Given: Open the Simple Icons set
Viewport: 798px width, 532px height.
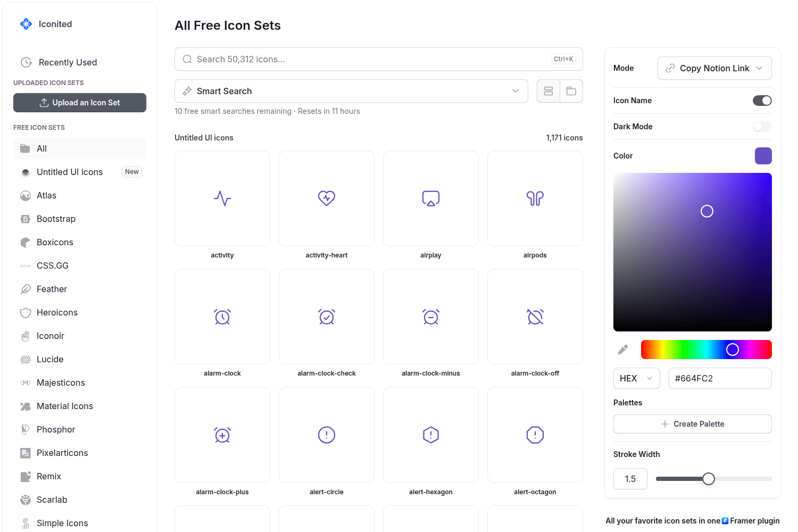Looking at the screenshot, I should pyautogui.click(x=80, y=523).
